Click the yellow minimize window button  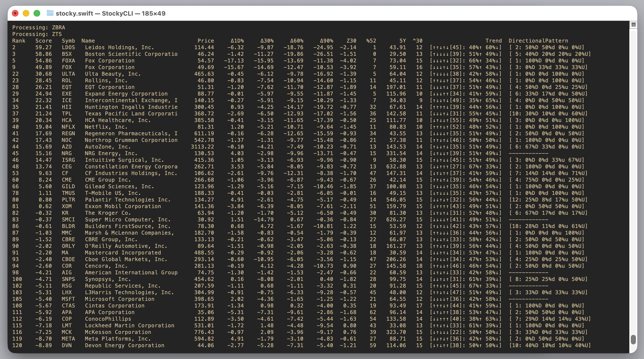tap(26, 13)
